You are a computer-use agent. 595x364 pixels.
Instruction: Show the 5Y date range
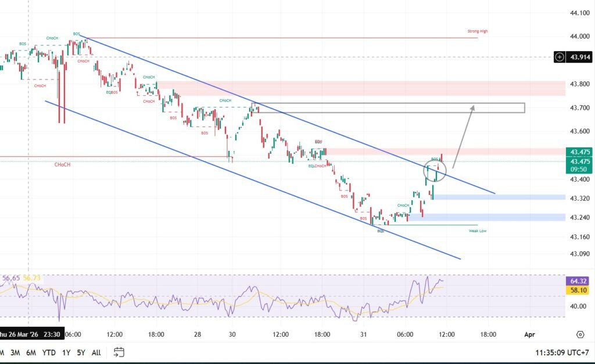pos(81,352)
